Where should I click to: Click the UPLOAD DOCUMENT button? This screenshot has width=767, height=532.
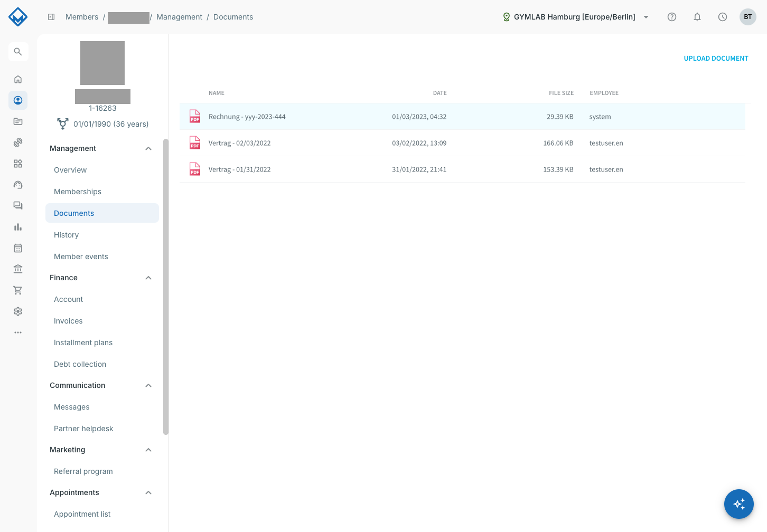pos(716,59)
